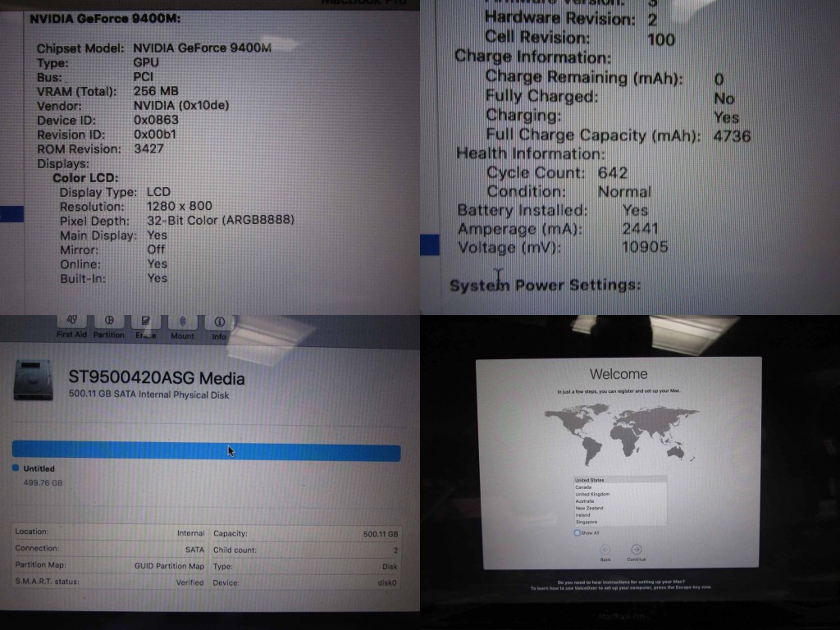This screenshot has width=840, height=630.
Task: Pick Australia in the country list
Action: (620, 501)
